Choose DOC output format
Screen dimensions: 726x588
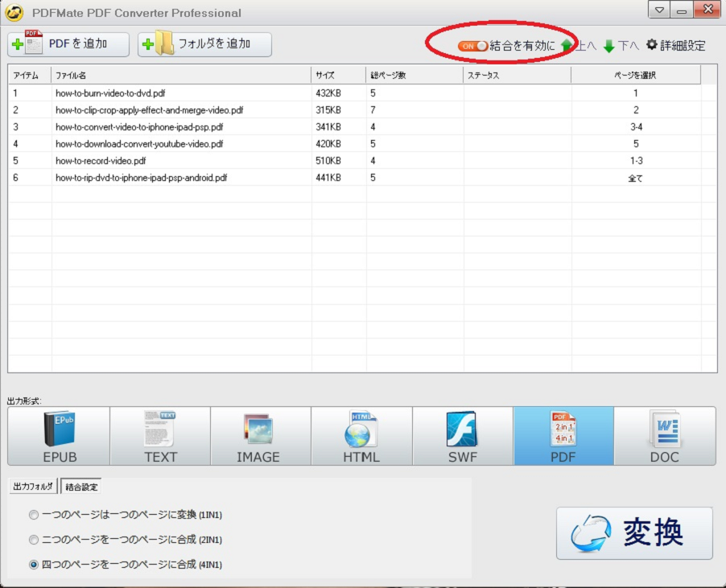coord(665,436)
